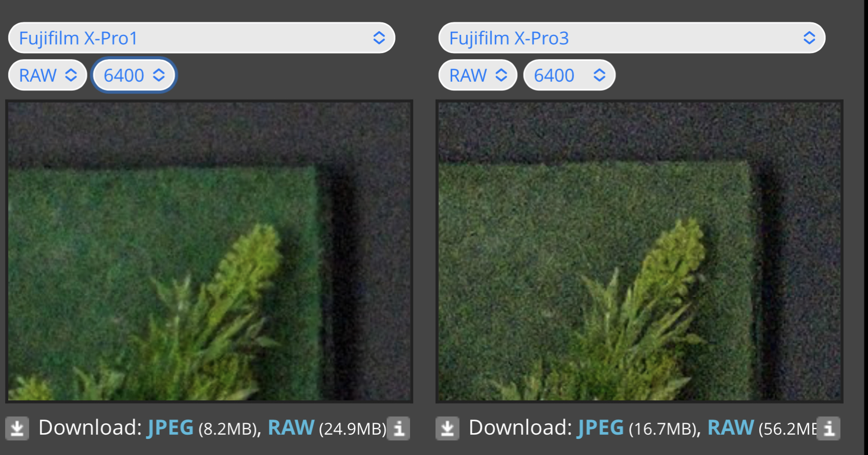Download the 24.9MB RAW for X-Pro1

pyautogui.click(x=291, y=428)
